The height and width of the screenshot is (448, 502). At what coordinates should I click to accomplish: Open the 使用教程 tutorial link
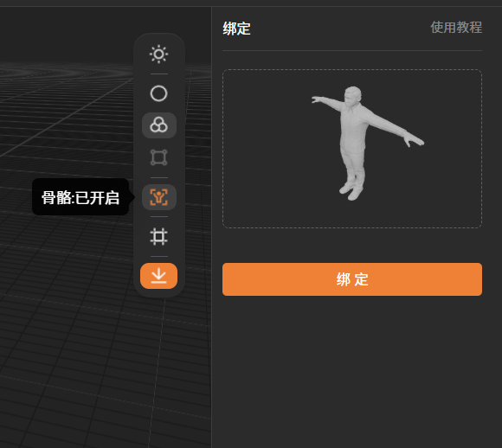point(456,27)
